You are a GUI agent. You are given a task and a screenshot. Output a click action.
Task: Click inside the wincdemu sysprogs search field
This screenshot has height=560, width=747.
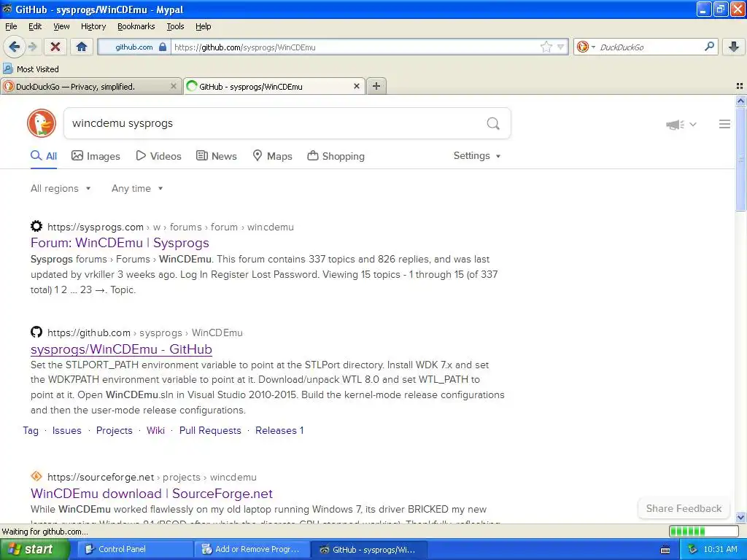click(274, 123)
